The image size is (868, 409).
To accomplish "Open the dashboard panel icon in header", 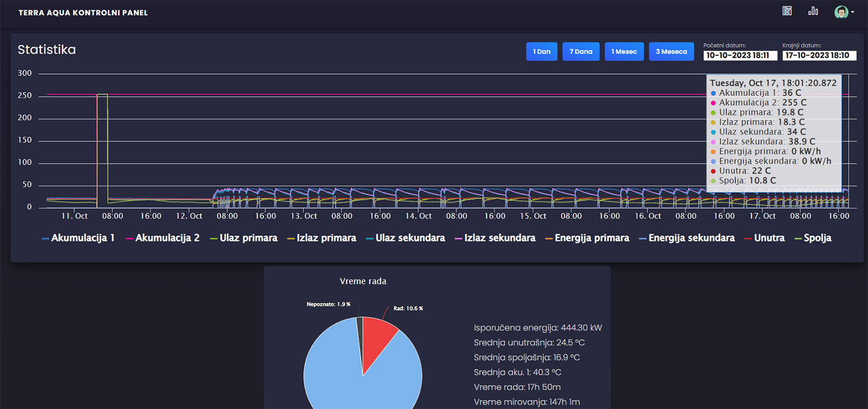I will 787,11.
